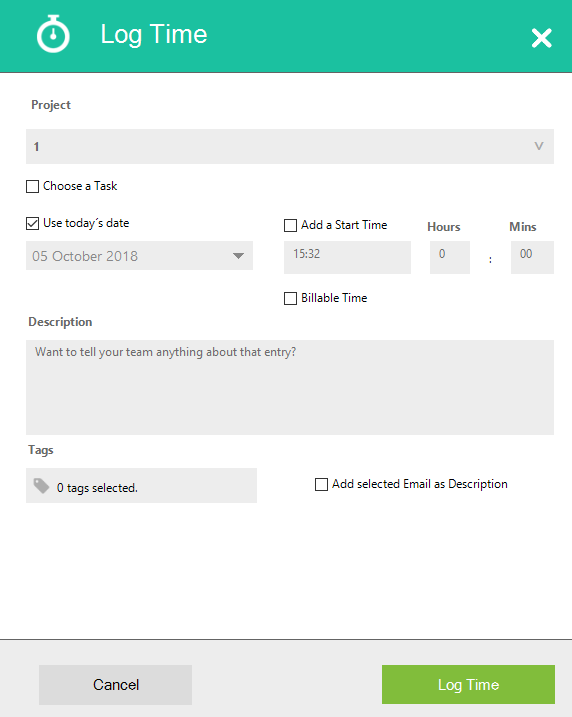The width and height of the screenshot is (572, 717).
Task: Click into the Description text area
Action: pos(290,387)
